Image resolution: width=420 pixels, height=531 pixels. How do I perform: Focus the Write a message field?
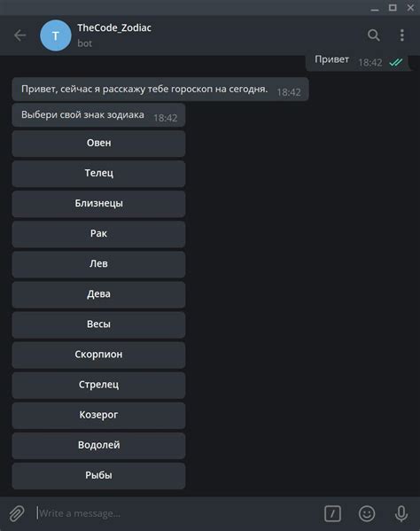pyautogui.click(x=176, y=513)
